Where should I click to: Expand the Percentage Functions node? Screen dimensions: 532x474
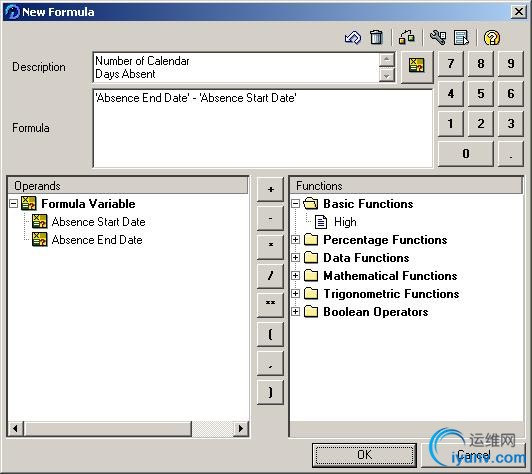(x=296, y=240)
